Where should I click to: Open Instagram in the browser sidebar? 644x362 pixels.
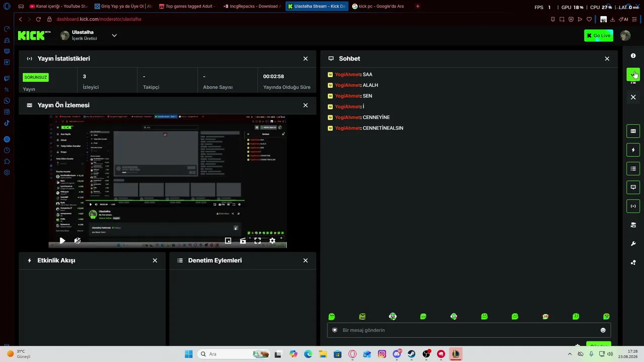coord(7,112)
